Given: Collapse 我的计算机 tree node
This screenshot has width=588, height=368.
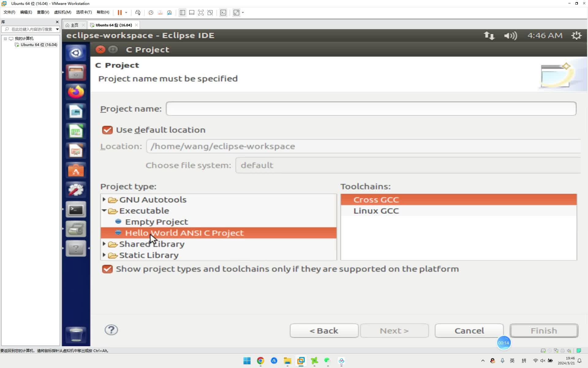Looking at the screenshot, I should [x=5, y=39].
